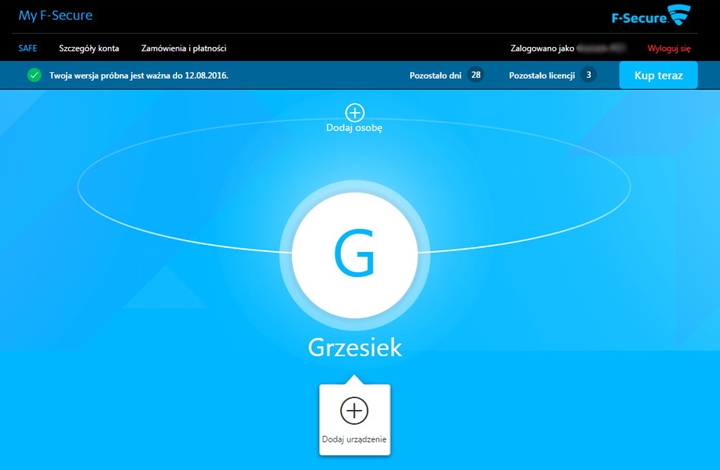Click the 3 remaining licenses badge
The image size is (720, 470).
coord(588,75)
